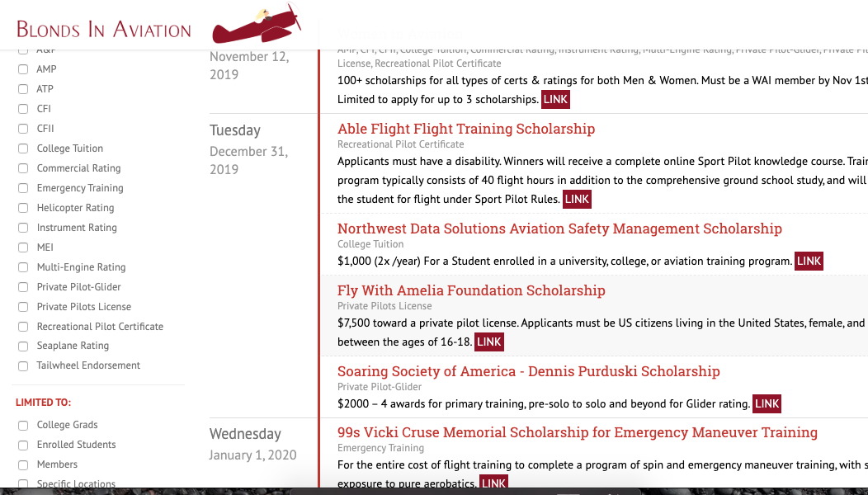The image size is (868, 495).
Task: Select the College Grads checkbox
Action: [23, 426]
